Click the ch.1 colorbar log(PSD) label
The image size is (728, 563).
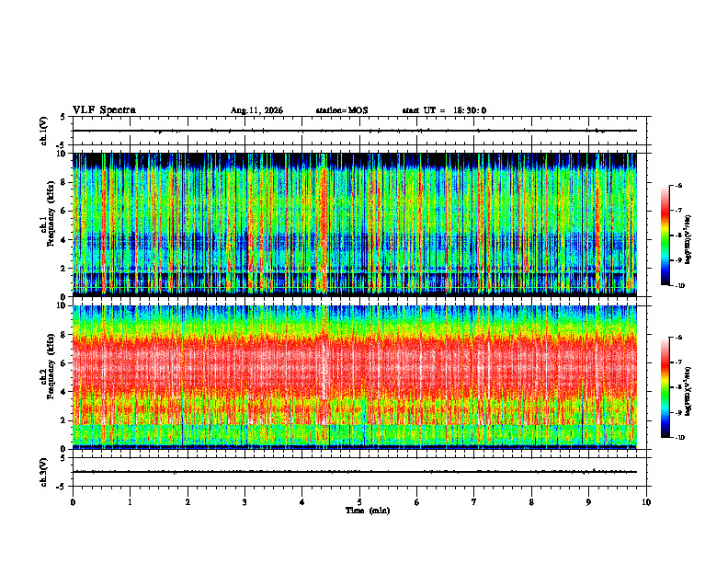(688, 240)
